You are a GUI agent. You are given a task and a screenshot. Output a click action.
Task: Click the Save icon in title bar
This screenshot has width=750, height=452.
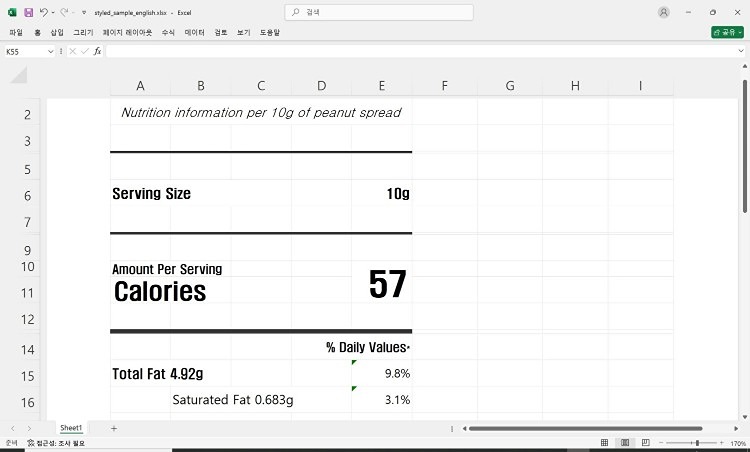pos(28,12)
